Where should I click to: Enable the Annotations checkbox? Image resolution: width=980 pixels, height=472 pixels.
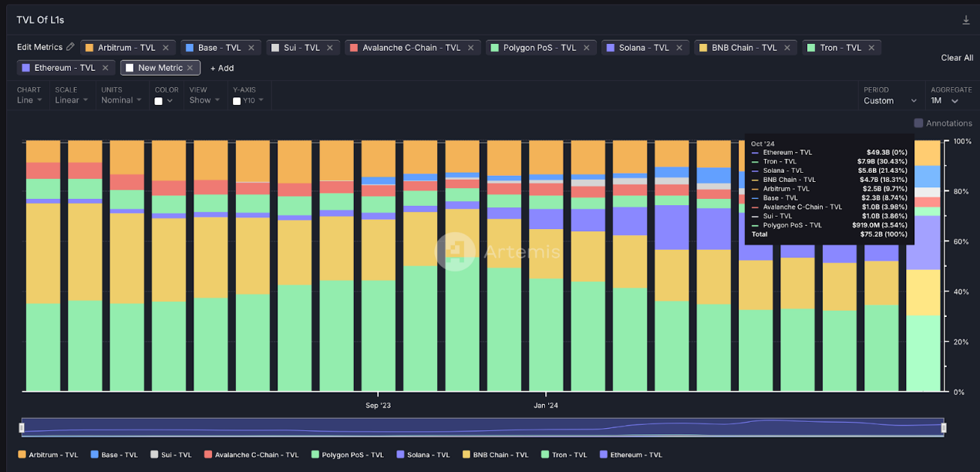point(917,123)
